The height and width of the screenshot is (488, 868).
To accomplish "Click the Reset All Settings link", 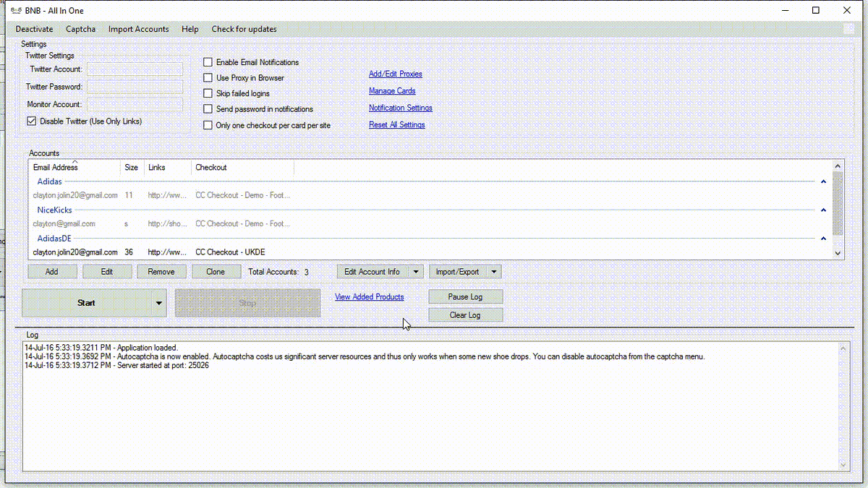I will point(397,125).
